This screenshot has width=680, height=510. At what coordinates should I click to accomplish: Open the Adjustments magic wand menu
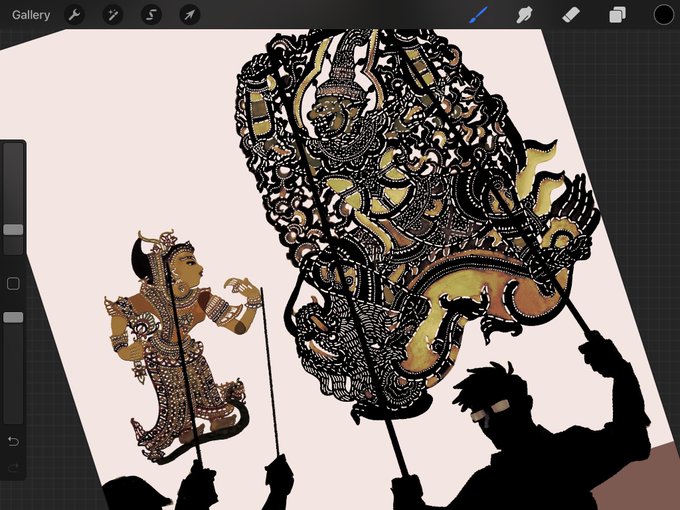[x=113, y=15]
